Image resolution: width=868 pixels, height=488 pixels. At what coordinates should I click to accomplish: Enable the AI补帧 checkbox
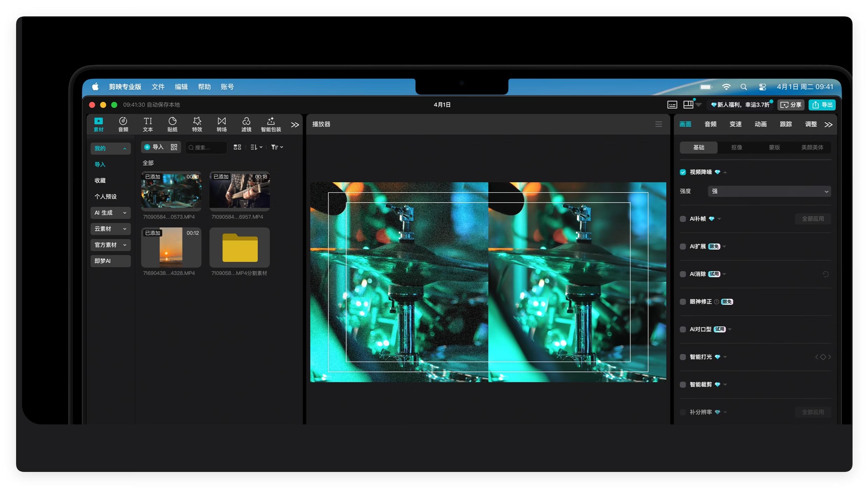click(683, 219)
